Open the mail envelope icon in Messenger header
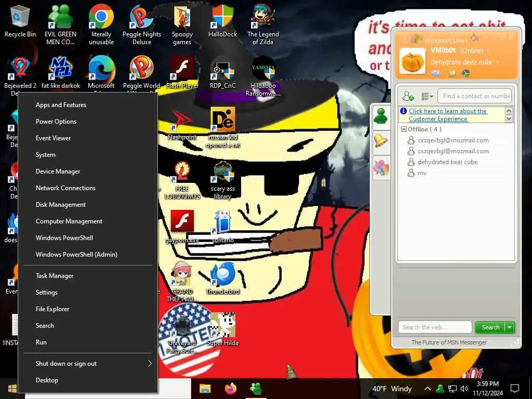 (436, 73)
